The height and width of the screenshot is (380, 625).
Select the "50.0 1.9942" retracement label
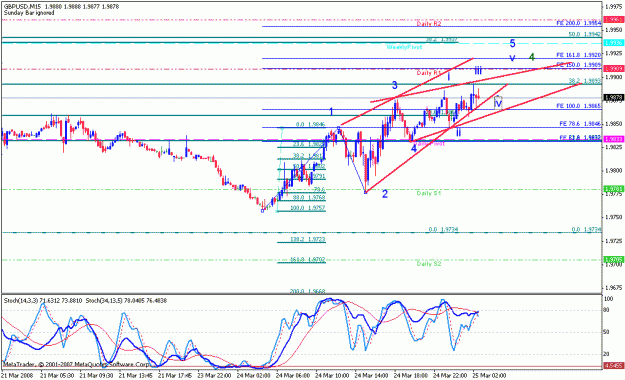[585, 35]
